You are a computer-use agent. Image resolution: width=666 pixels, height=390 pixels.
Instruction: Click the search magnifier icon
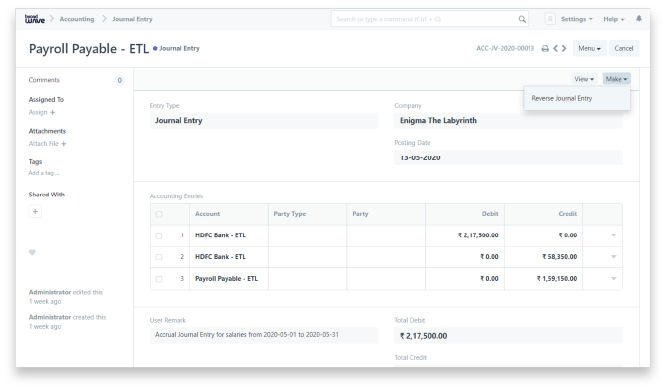(x=522, y=19)
